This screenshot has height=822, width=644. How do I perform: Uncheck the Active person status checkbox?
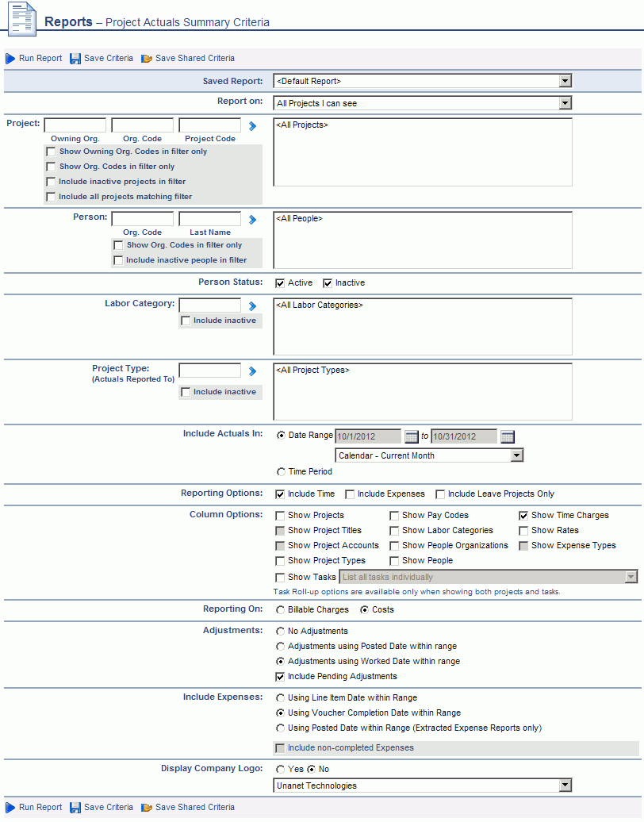click(x=280, y=283)
